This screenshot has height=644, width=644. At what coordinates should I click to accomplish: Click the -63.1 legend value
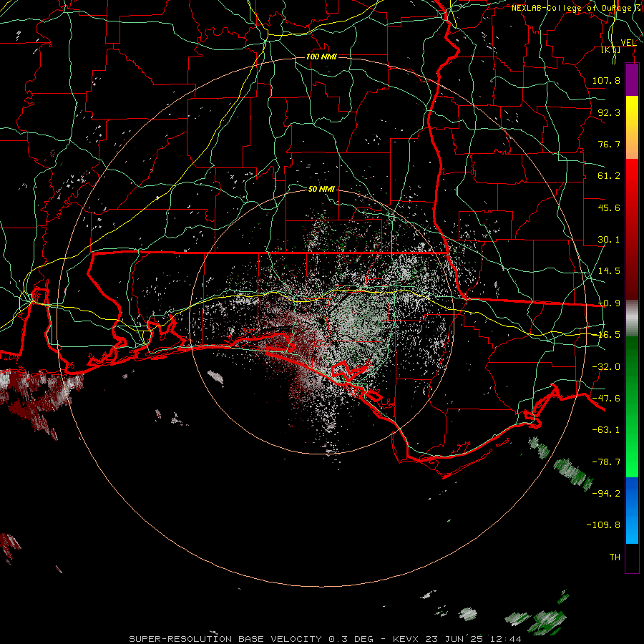point(606,430)
